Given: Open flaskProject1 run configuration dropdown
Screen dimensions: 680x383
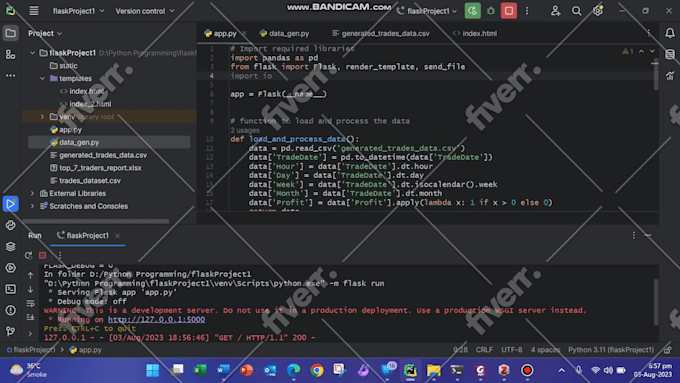Looking at the screenshot, I should [427, 11].
